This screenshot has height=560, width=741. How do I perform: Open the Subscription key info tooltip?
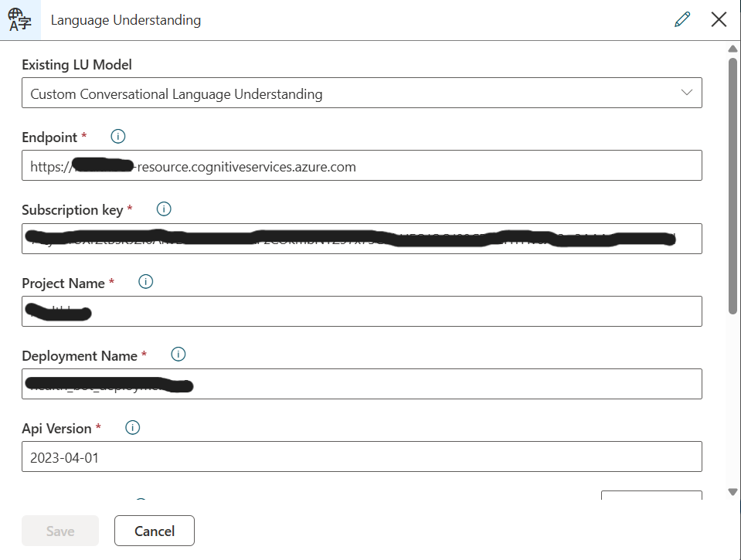tap(163, 209)
